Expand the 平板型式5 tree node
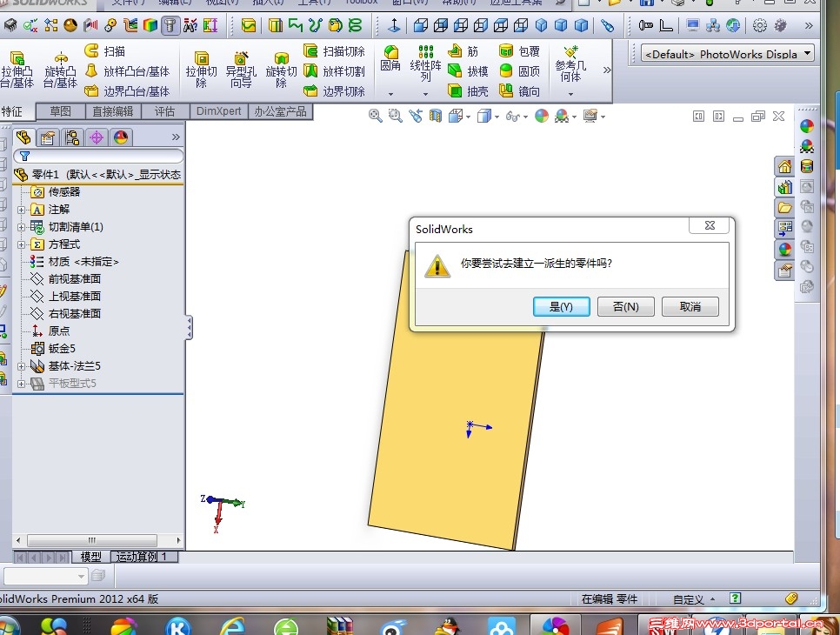The width and height of the screenshot is (840, 635). [x=22, y=384]
